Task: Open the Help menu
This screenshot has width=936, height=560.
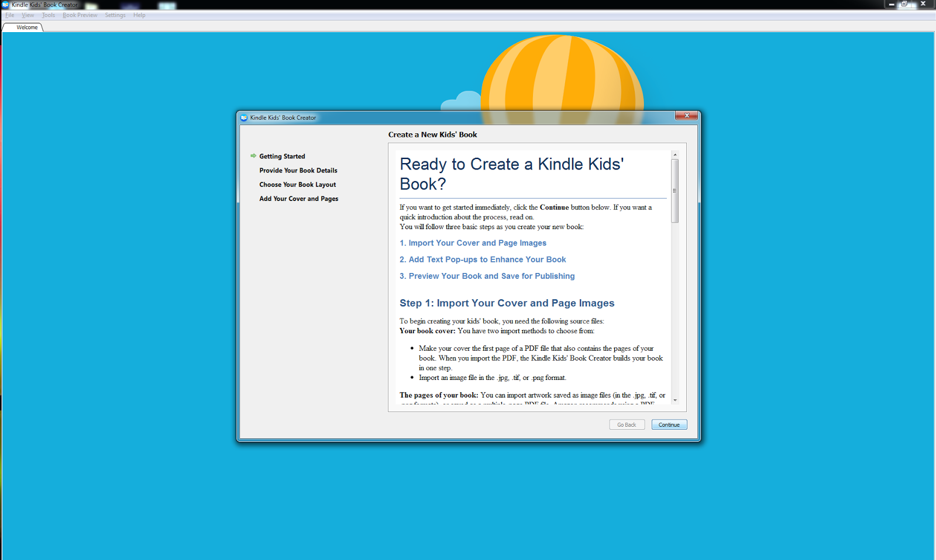Action: point(139,15)
